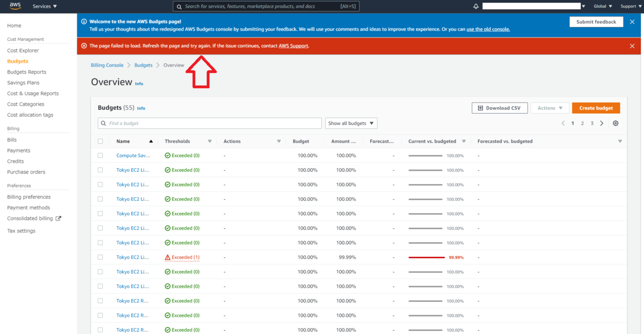Screen dimensions: 644x334
Task: Open the Billing Console breadcrumb
Action: pyautogui.click(x=107, y=65)
